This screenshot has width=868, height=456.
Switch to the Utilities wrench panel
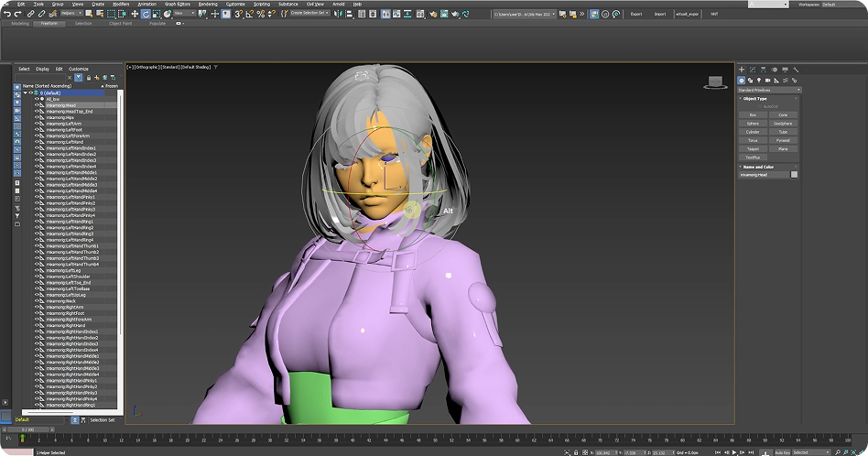tap(795, 70)
